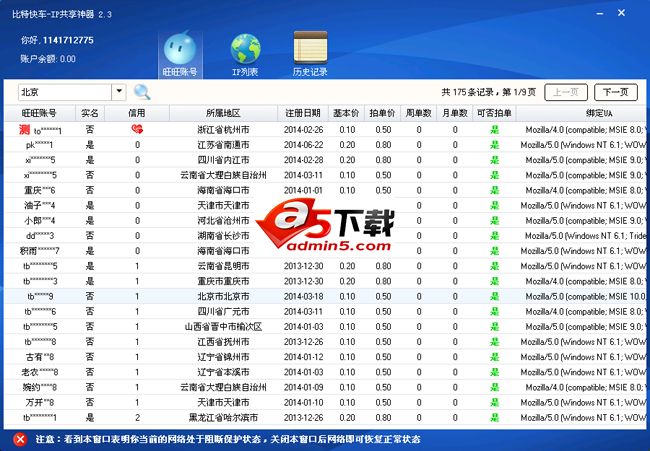Click account name 万开**8
This screenshot has width=650, height=451.
coord(39,403)
